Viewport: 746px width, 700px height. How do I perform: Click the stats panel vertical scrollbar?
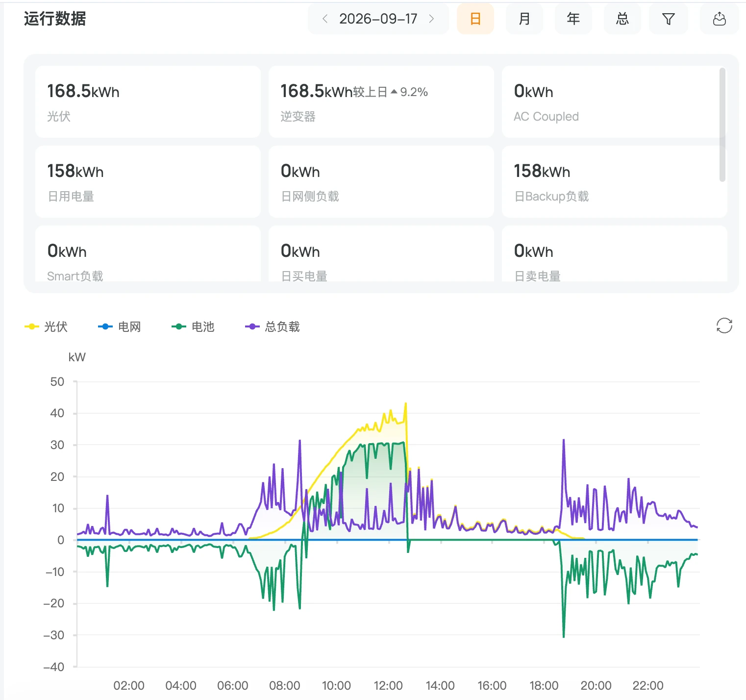coord(722,125)
